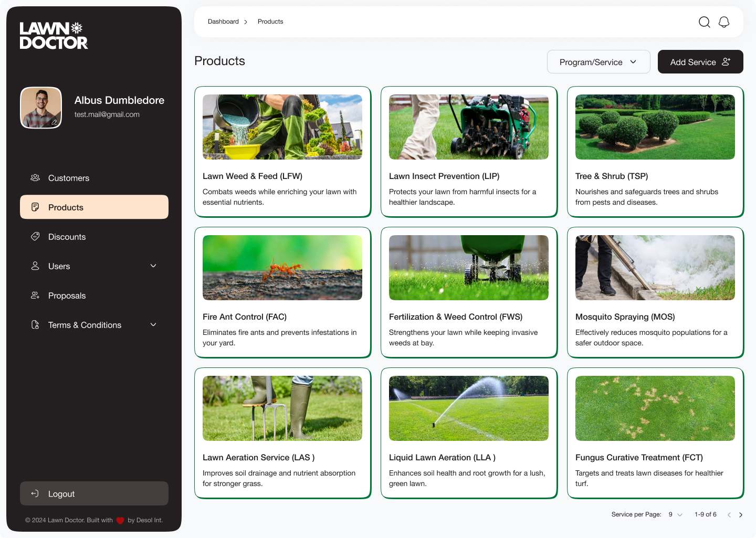Open Tree & Shrub (TSP) image
756x538 pixels.
click(x=655, y=127)
